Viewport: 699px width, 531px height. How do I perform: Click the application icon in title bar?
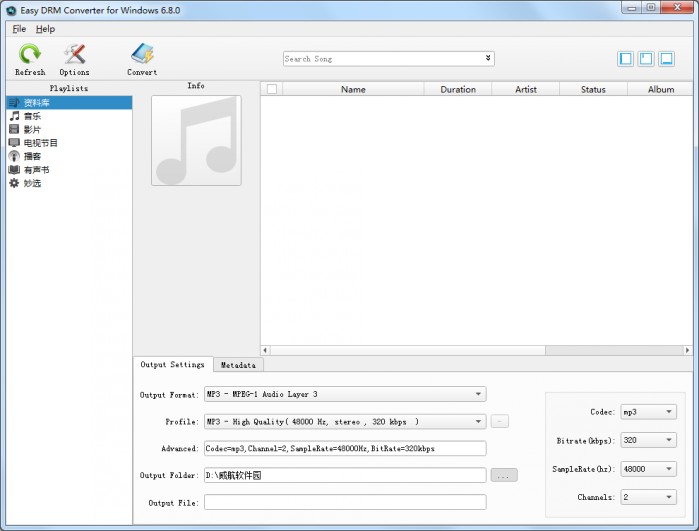click(11, 10)
